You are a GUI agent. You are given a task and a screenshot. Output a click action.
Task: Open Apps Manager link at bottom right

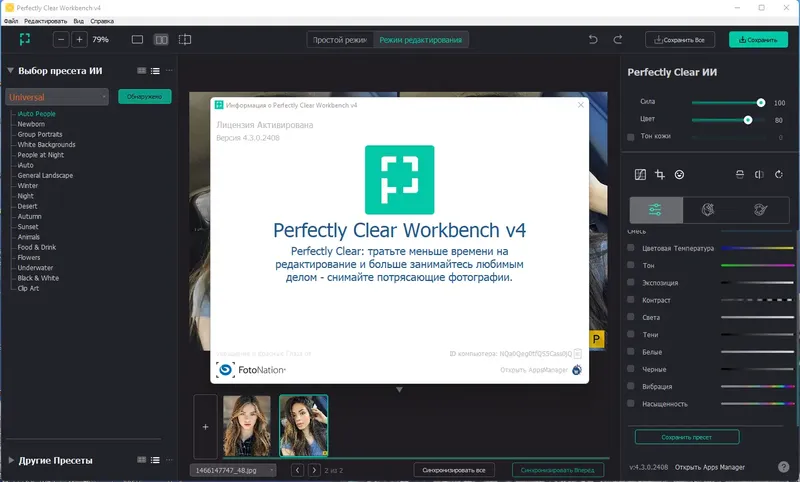click(x=710, y=467)
